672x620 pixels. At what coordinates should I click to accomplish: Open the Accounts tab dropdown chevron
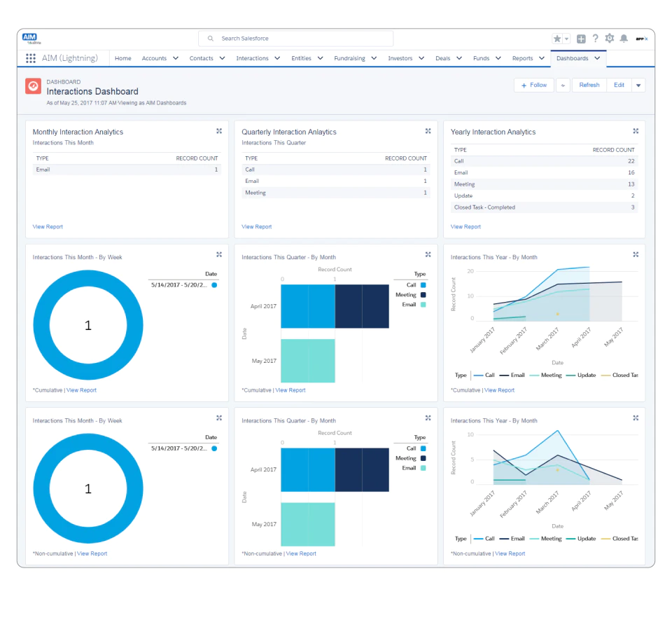[176, 58]
